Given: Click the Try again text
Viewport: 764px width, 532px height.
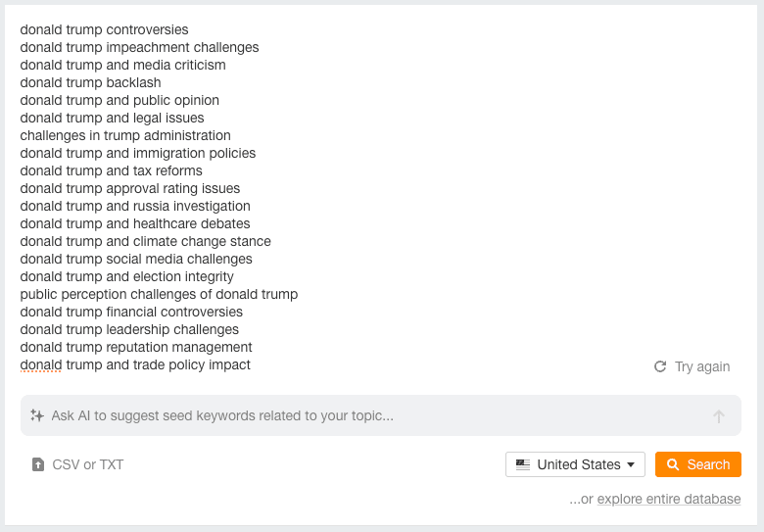Looking at the screenshot, I should (x=702, y=366).
